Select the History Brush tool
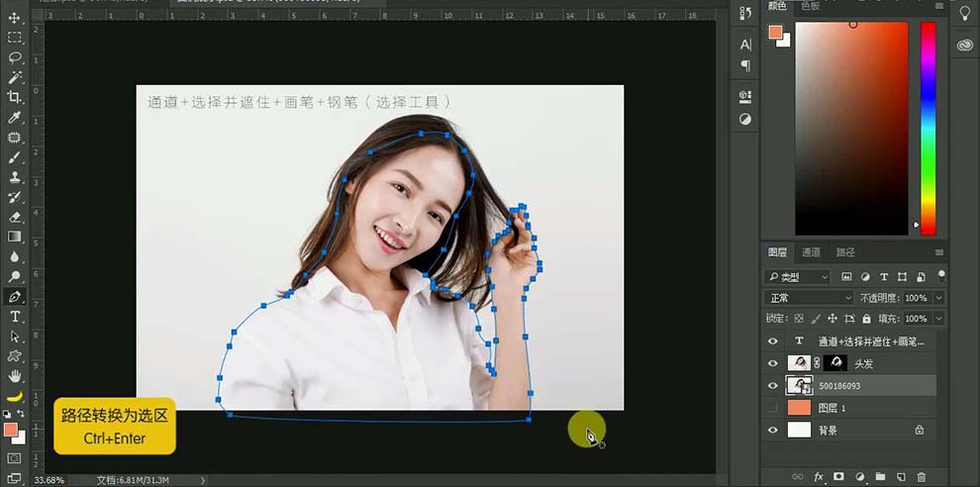The height and width of the screenshot is (487, 980). tap(15, 197)
